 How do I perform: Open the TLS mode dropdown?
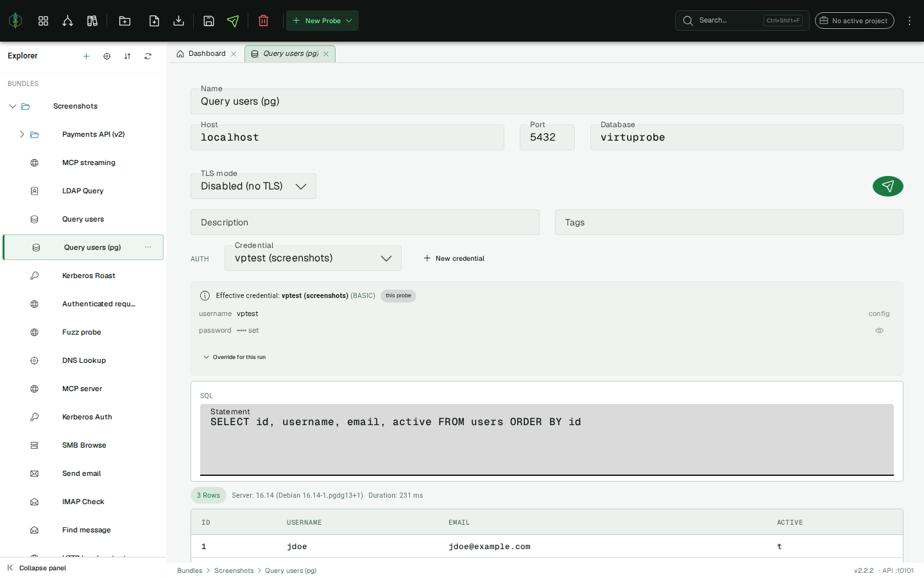253,186
